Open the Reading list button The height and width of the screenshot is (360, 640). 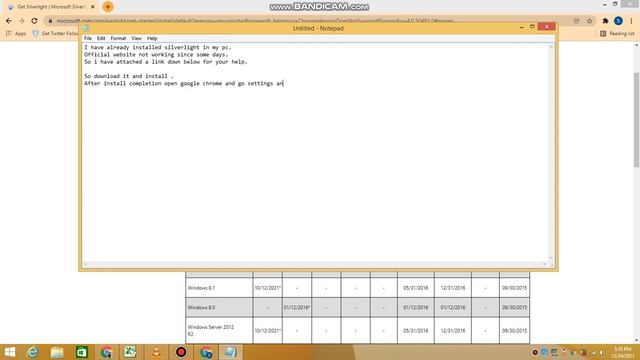pos(617,33)
